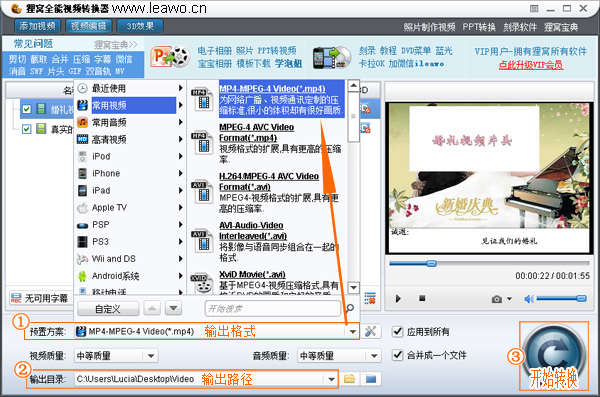Screen dimensions: 600x397
Task: Click 点此升级VIP会员 link
Action: tap(531, 65)
